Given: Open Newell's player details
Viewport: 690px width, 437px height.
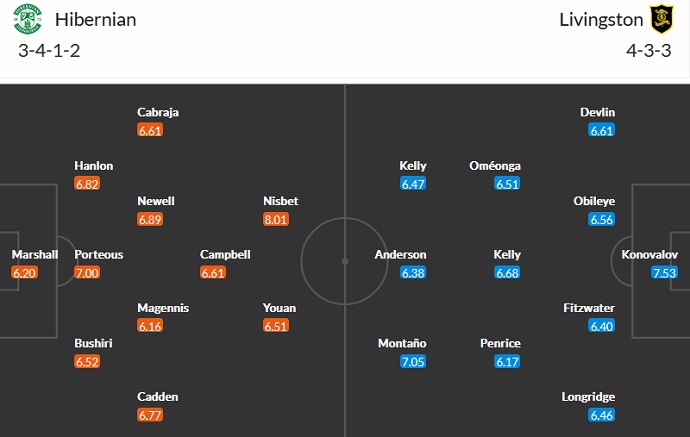Looking at the screenshot, I should pyautogui.click(x=156, y=201).
